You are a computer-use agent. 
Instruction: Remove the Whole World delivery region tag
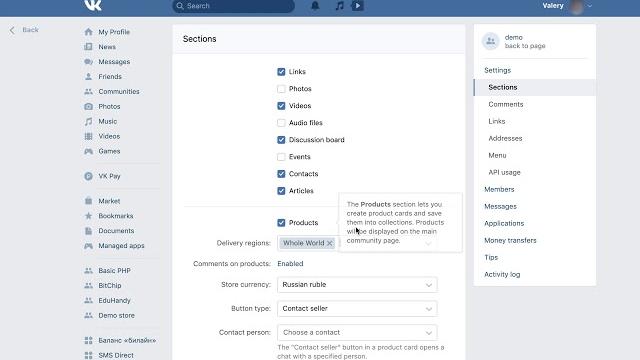tap(330, 243)
